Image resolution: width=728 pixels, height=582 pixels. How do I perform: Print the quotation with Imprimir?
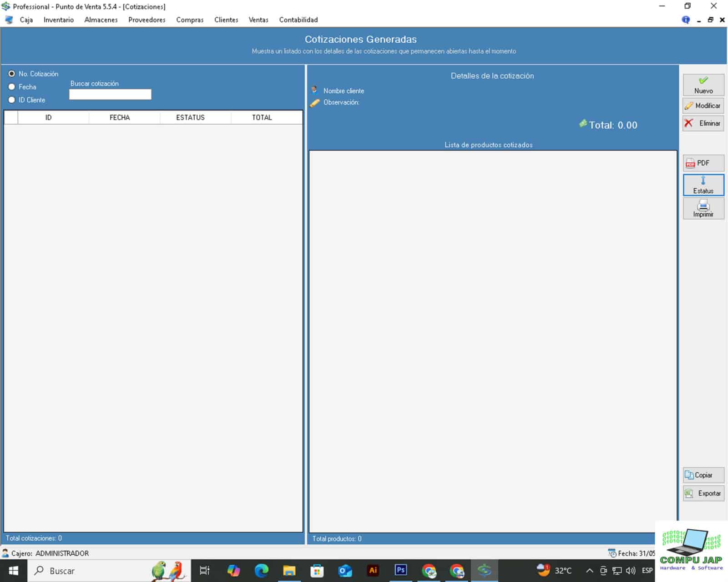click(703, 209)
